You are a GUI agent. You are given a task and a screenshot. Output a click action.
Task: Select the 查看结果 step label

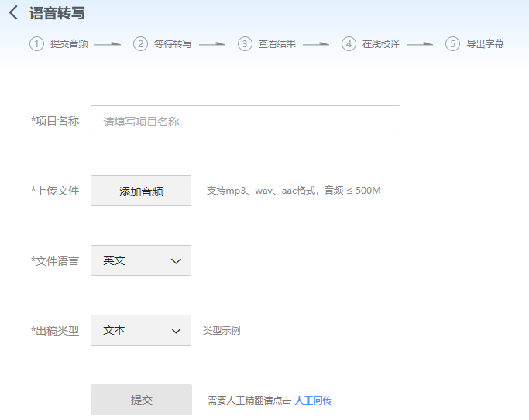tap(277, 44)
